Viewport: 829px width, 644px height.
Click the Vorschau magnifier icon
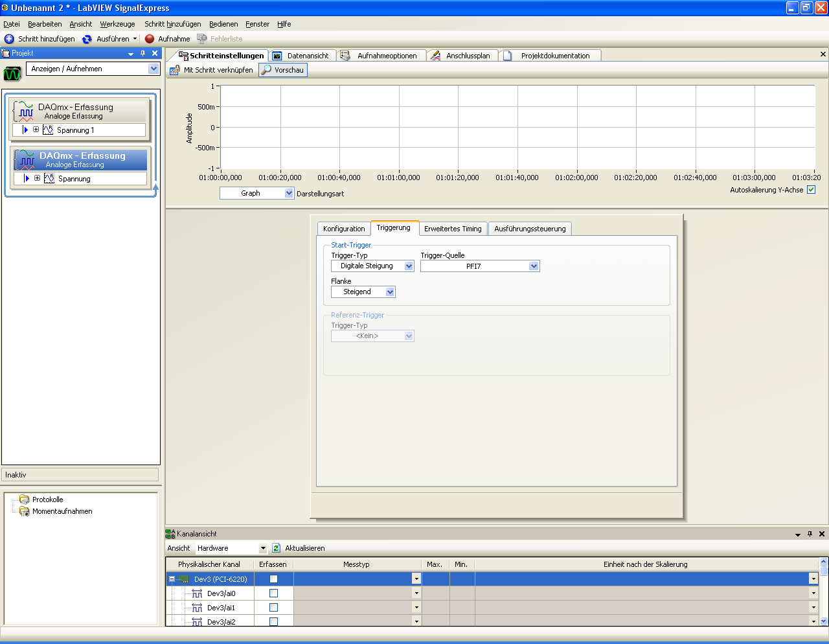[266, 70]
